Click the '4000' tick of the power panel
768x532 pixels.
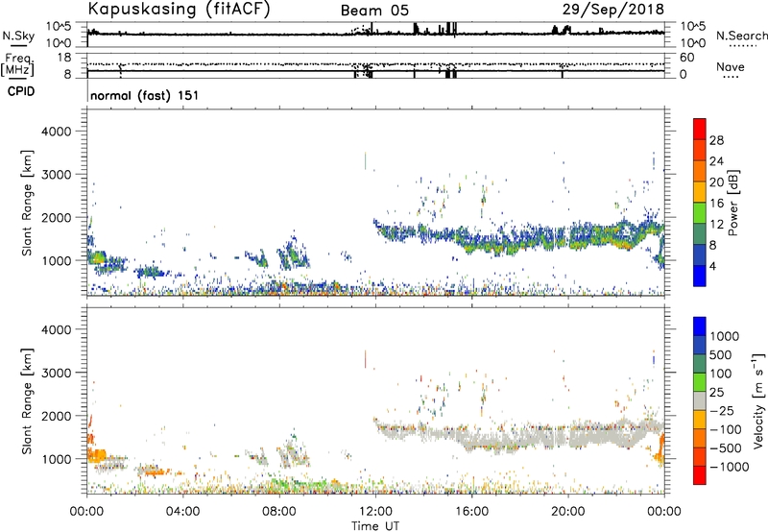(57, 132)
